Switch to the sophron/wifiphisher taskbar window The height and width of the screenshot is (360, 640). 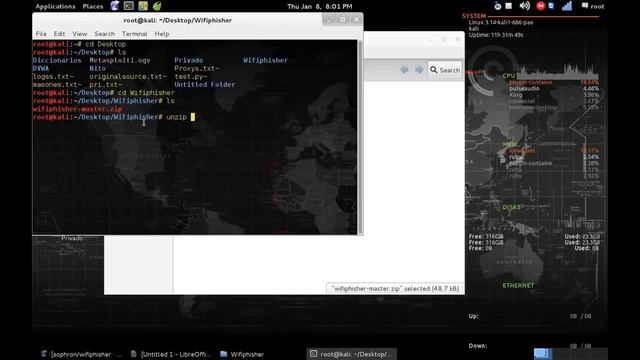coord(81,354)
